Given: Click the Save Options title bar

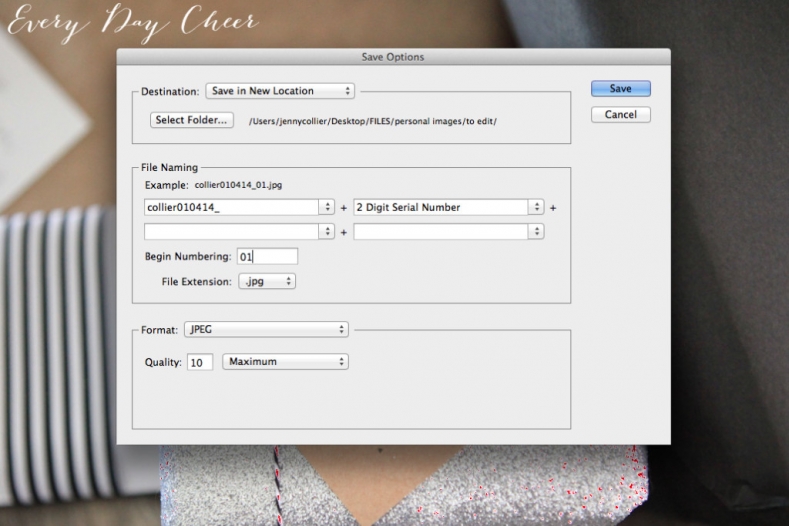Looking at the screenshot, I should tap(392, 57).
